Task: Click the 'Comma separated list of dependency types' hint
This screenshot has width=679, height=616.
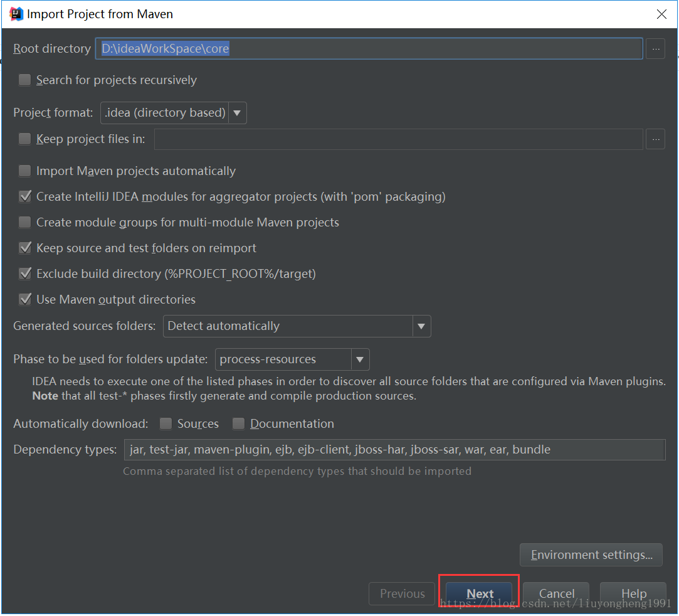Action: coord(297,471)
